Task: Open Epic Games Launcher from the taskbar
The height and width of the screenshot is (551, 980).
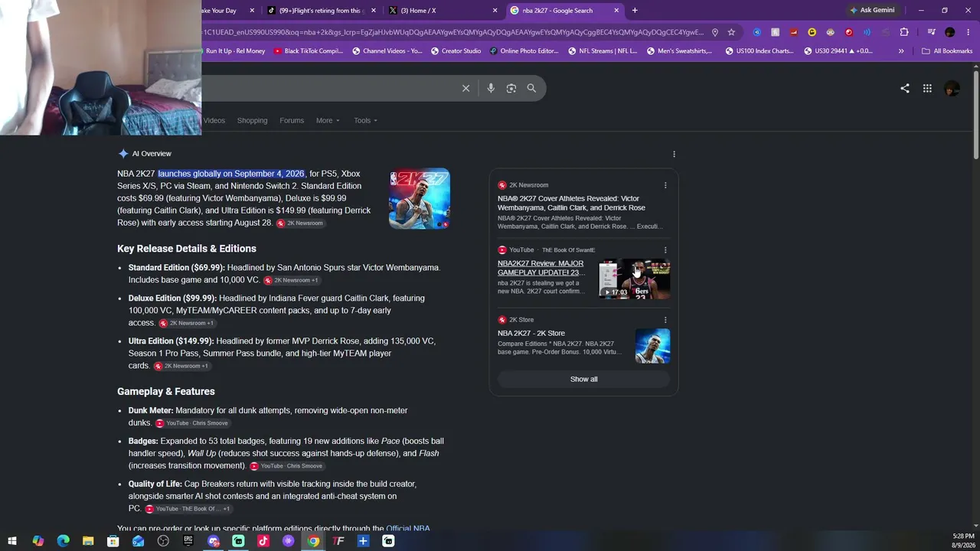Action: pyautogui.click(x=188, y=541)
